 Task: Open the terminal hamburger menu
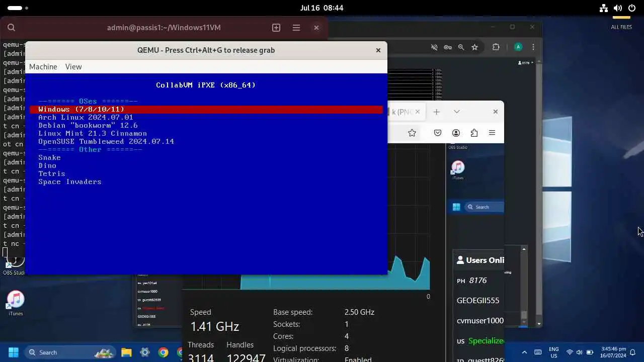point(296,28)
